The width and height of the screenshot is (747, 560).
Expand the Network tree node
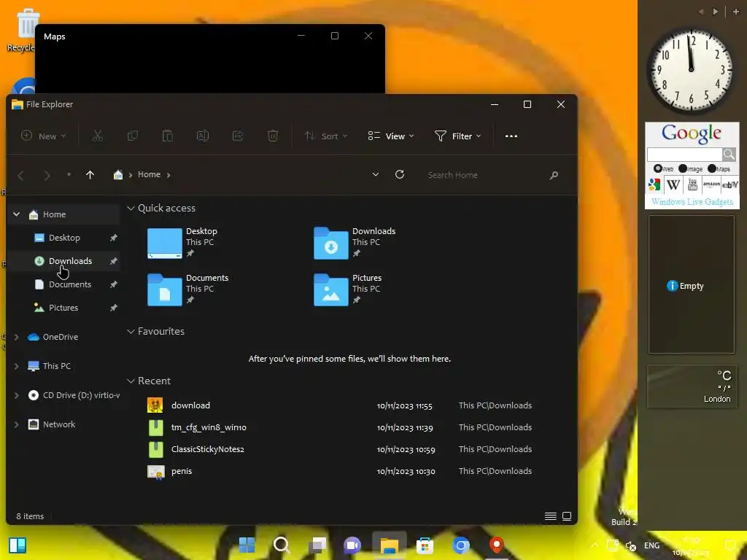click(x=17, y=424)
